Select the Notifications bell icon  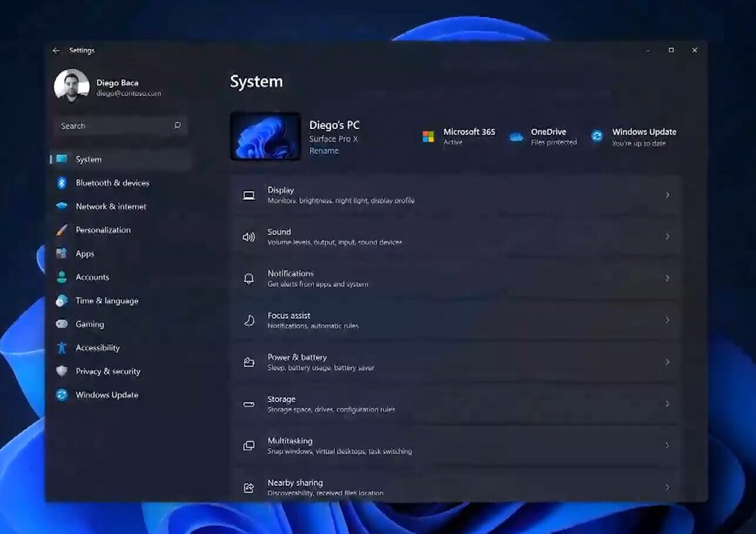[248, 278]
